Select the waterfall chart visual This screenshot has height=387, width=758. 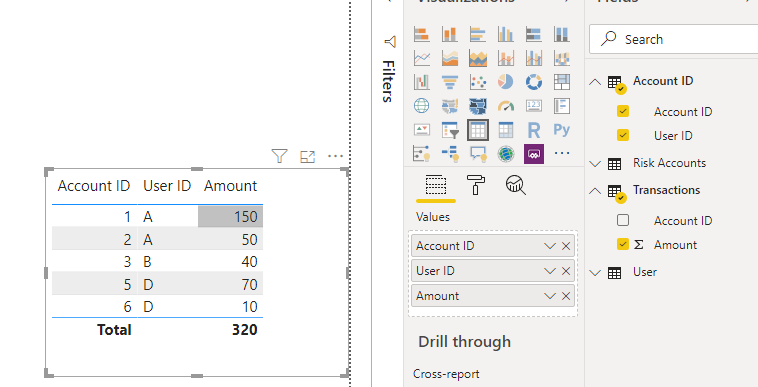pyautogui.click(x=422, y=82)
